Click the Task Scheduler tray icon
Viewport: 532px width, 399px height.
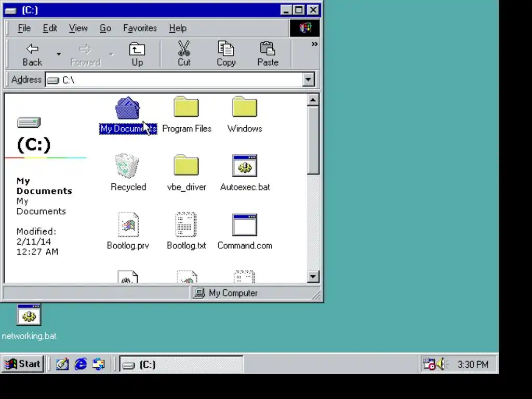[x=429, y=364]
